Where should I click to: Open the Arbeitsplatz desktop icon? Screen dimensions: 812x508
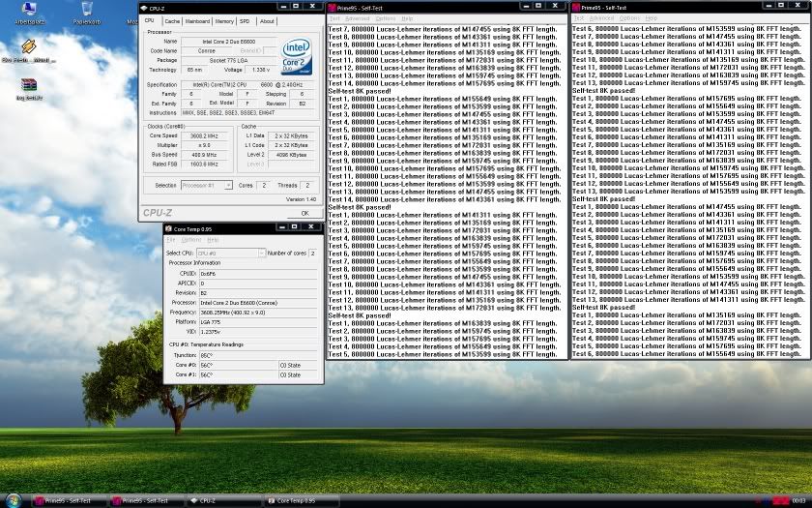tap(29, 13)
